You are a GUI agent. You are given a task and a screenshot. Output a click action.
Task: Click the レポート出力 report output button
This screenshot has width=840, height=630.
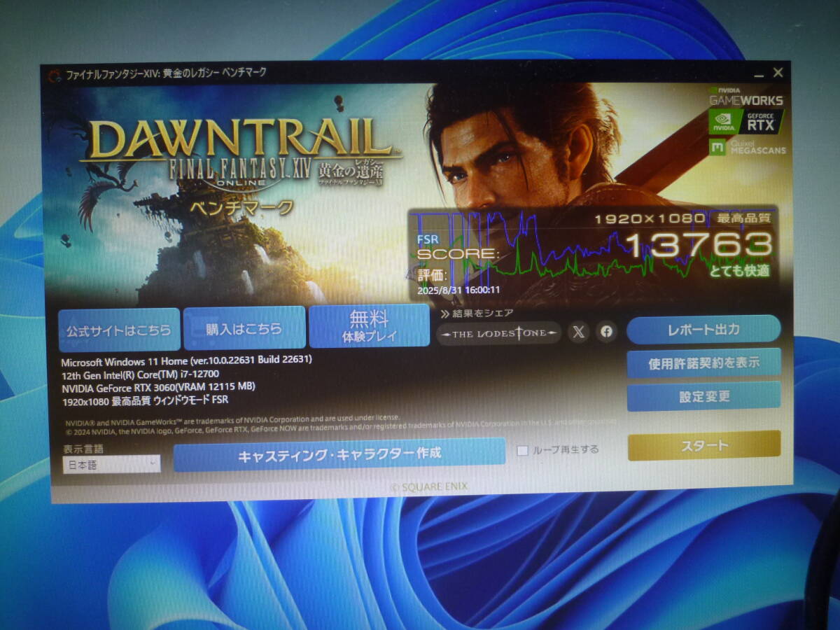pos(703,329)
